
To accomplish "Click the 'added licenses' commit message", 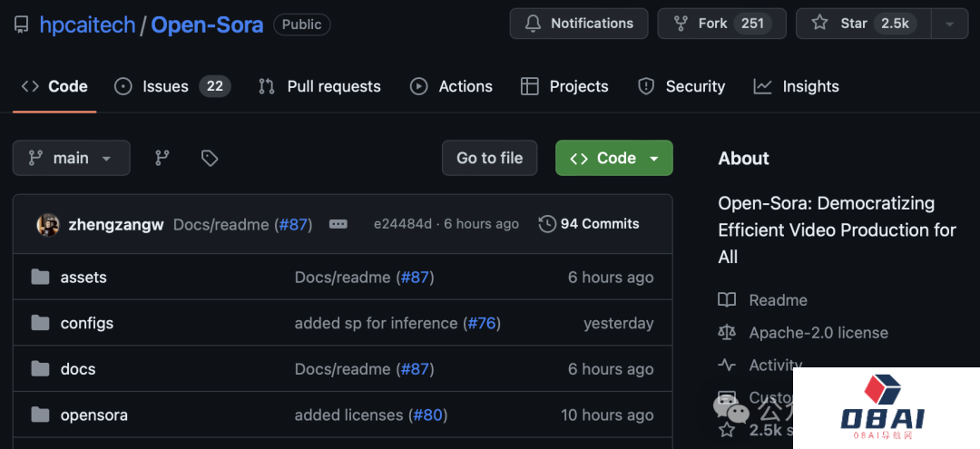I will click(x=348, y=415).
